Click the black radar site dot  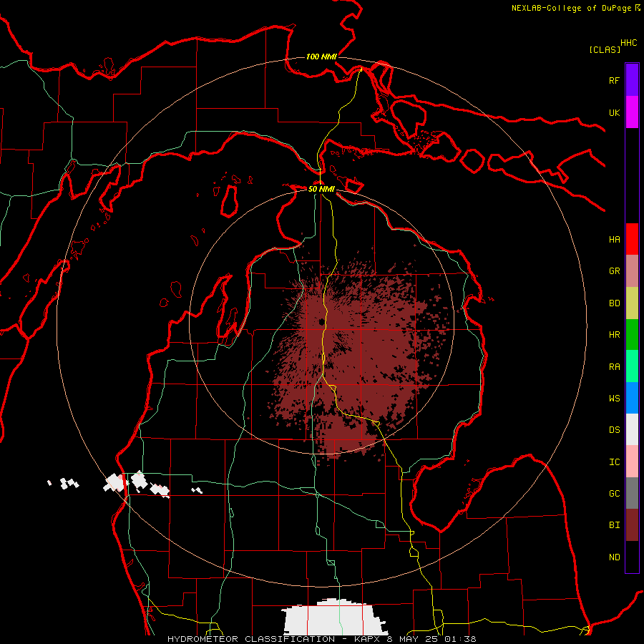click(321, 321)
